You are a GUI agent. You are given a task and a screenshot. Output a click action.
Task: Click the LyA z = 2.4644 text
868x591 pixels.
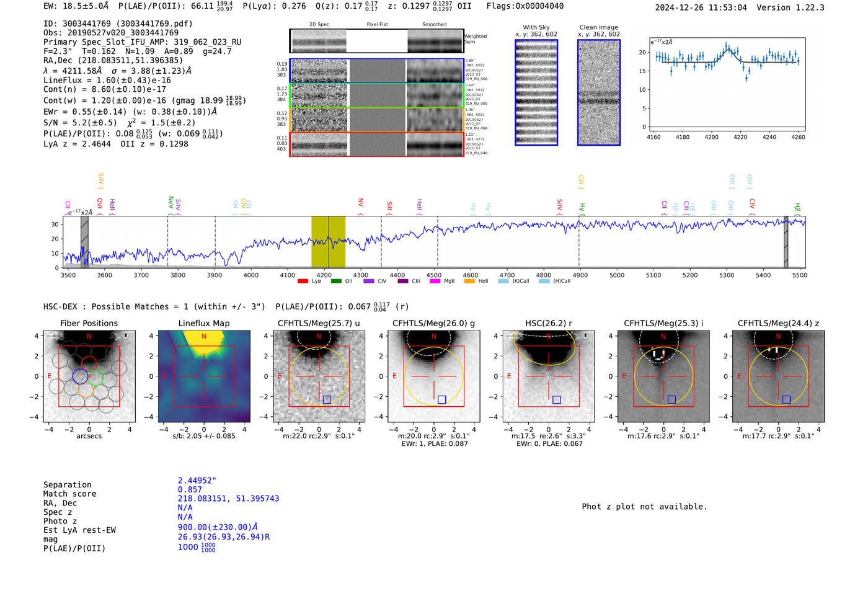click(77, 144)
